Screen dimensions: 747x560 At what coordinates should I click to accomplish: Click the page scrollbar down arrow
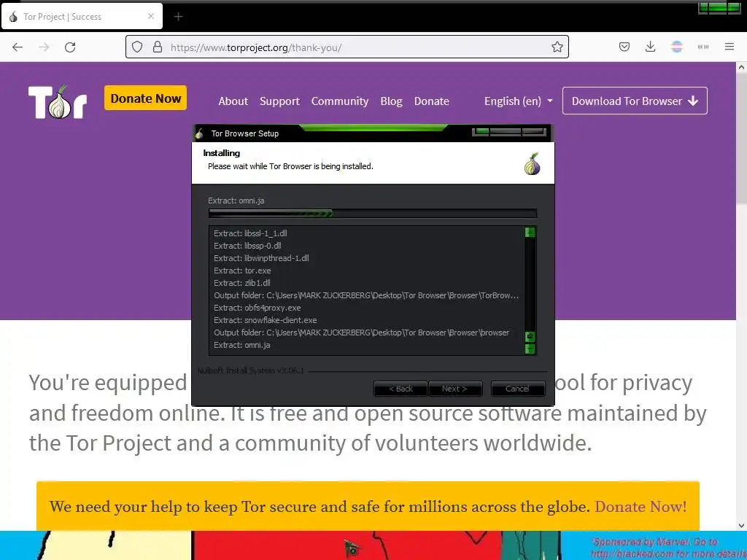[741, 525]
